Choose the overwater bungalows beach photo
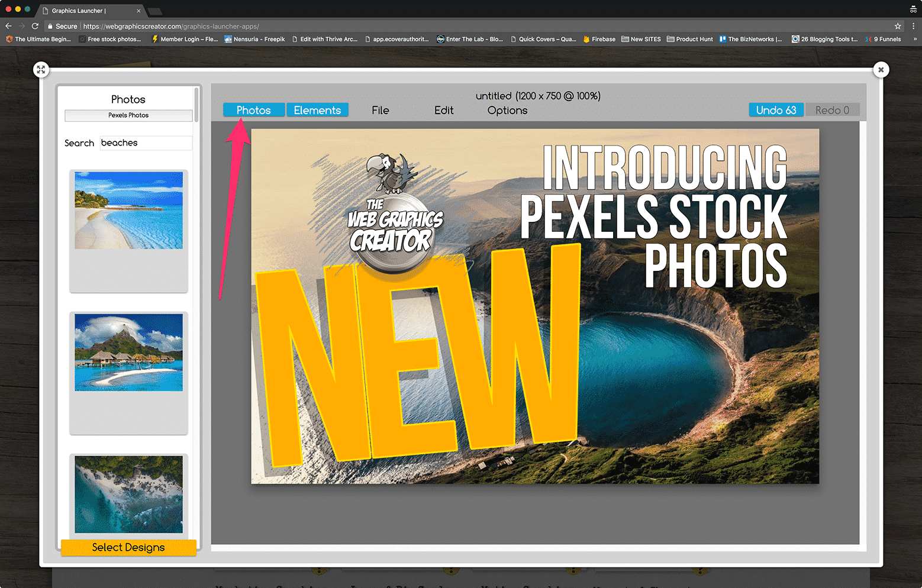 pyautogui.click(x=128, y=353)
